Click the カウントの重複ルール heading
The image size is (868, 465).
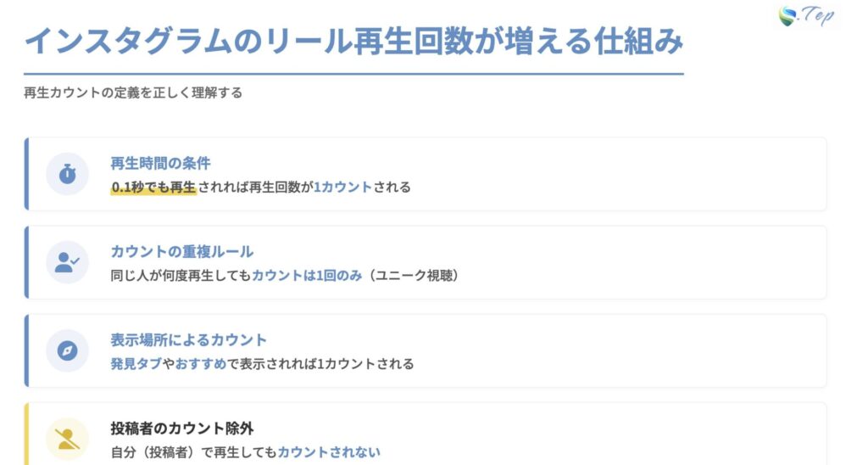[x=181, y=251]
